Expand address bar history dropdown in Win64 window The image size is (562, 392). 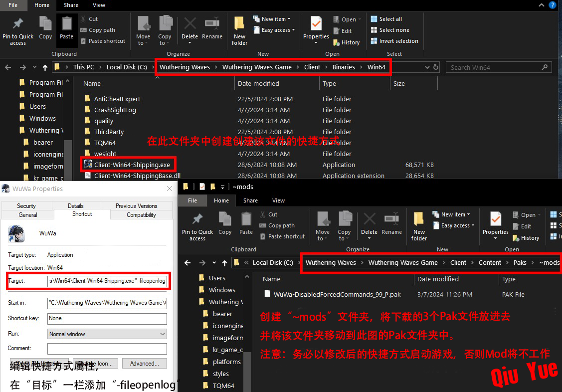(427, 67)
